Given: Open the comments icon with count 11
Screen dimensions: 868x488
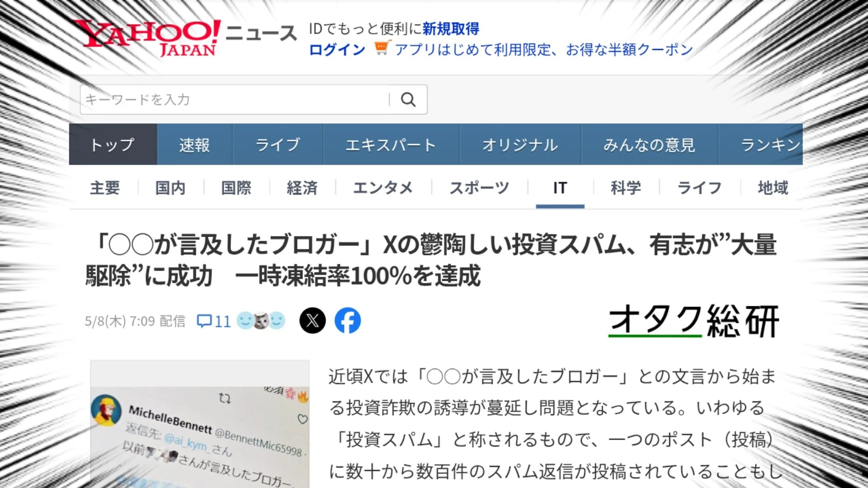Looking at the screenshot, I should [214, 321].
